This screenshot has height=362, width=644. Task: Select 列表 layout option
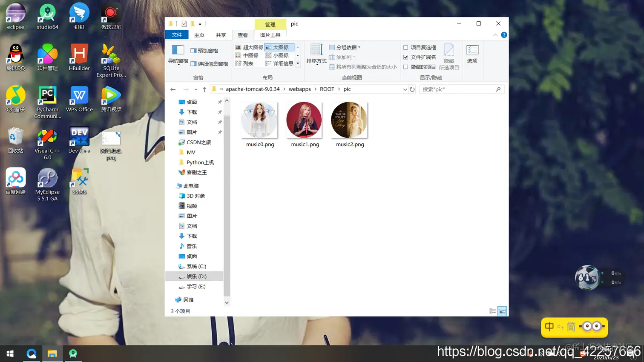(x=244, y=63)
